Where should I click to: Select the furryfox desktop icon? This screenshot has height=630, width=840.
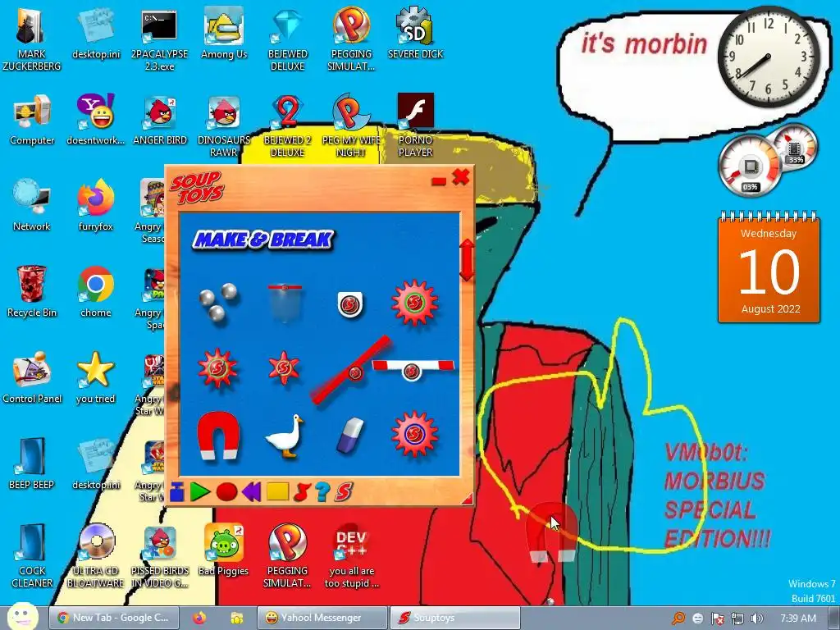point(95,206)
